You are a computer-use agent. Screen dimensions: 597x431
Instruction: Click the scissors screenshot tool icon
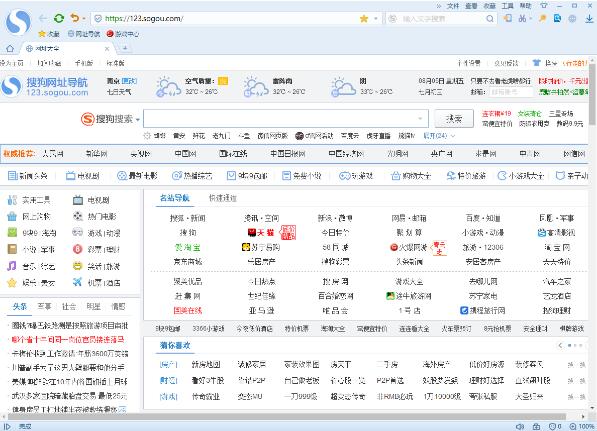[522, 18]
